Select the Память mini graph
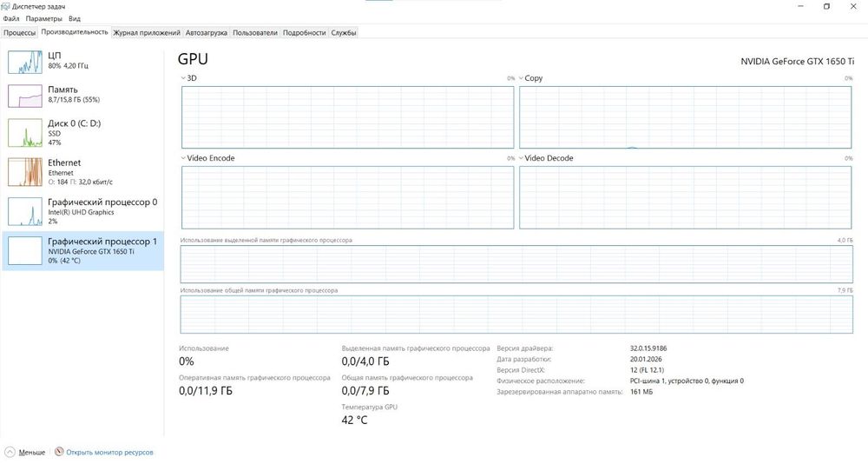This screenshot has width=868, height=464. pyautogui.click(x=25, y=96)
